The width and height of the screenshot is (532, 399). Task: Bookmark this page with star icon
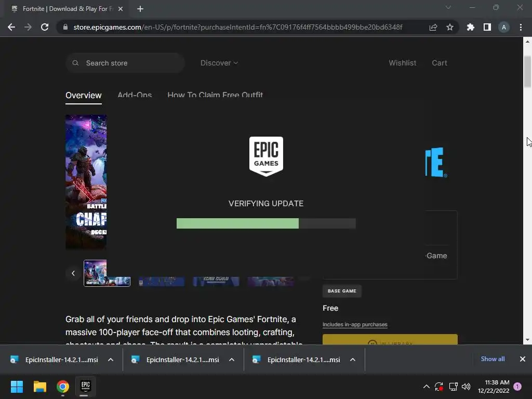(449, 27)
